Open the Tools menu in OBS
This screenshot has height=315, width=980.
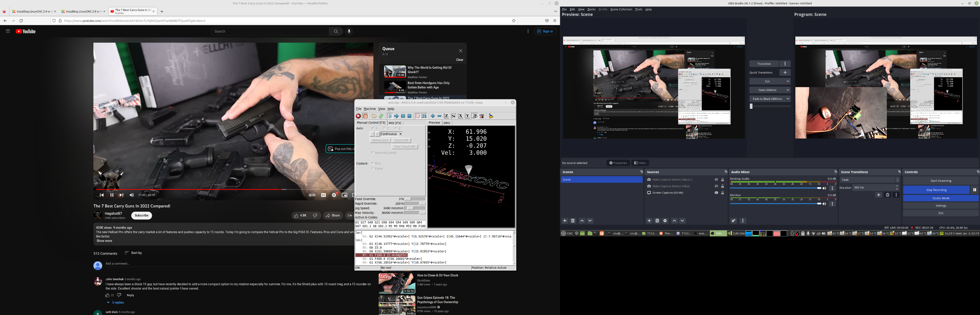coord(638,9)
